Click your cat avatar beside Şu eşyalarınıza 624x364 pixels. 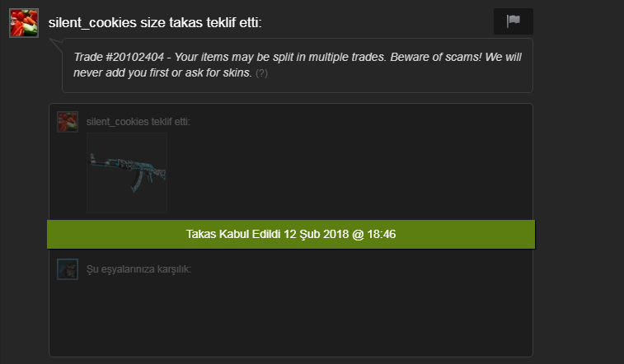[68, 269]
